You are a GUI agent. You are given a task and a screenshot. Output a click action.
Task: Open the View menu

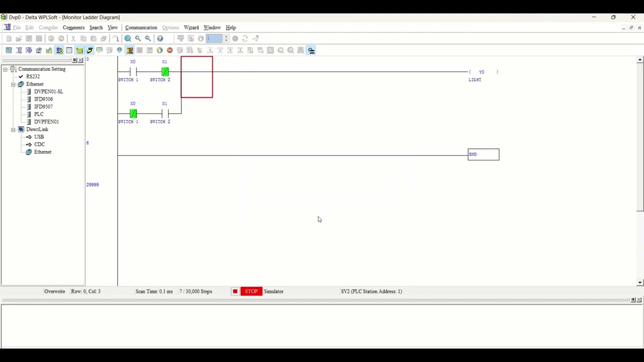(x=113, y=28)
